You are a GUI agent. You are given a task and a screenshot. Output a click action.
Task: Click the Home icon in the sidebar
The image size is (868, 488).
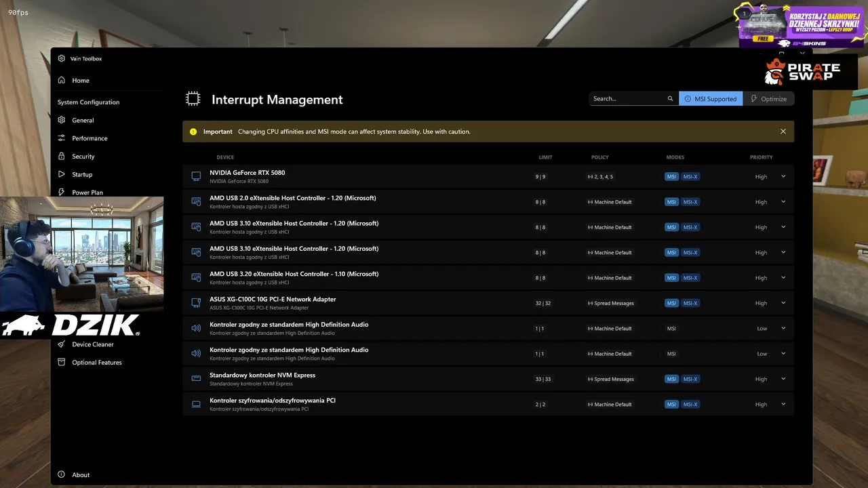pos(62,80)
